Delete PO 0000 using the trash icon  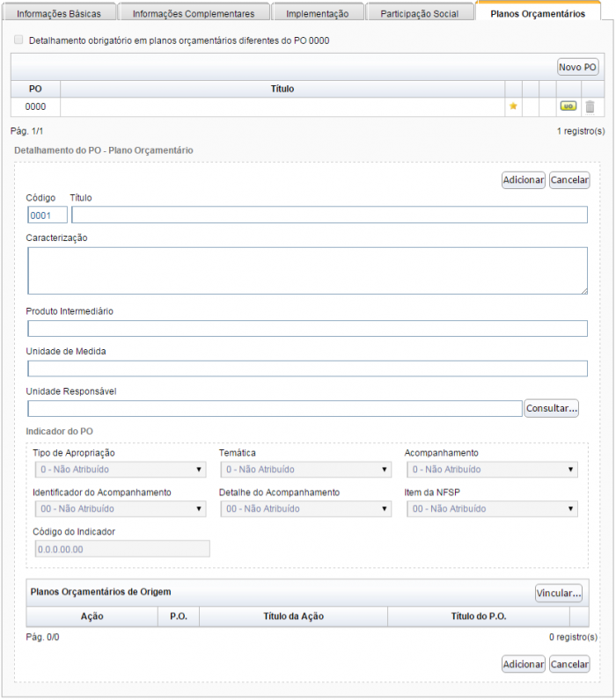click(x=590, y=106)
